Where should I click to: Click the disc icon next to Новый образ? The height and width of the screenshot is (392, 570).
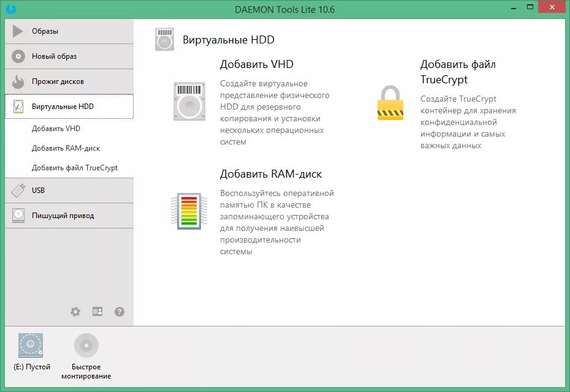(18, 56)
